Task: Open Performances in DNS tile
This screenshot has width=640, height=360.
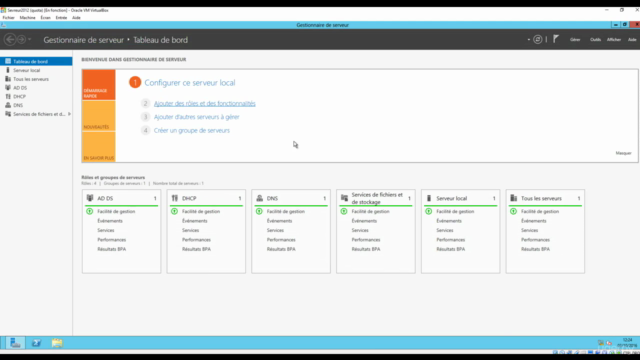Action: click(281, 240)
